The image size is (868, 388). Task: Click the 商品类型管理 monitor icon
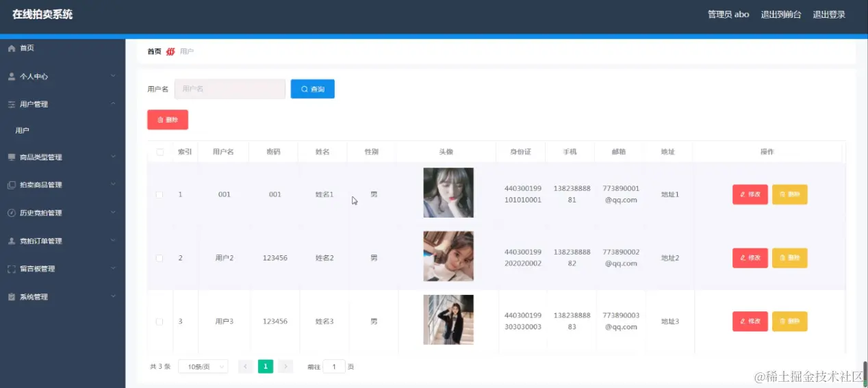11,157
